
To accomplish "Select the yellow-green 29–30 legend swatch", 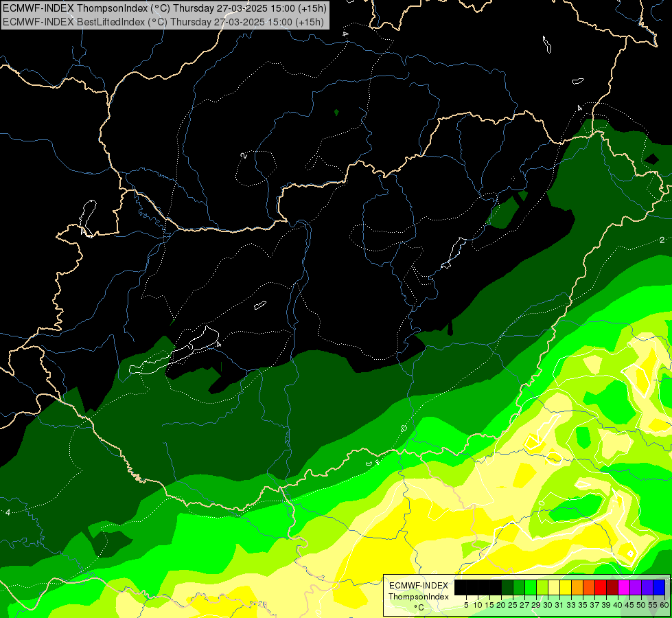I will tap(542, 587).
